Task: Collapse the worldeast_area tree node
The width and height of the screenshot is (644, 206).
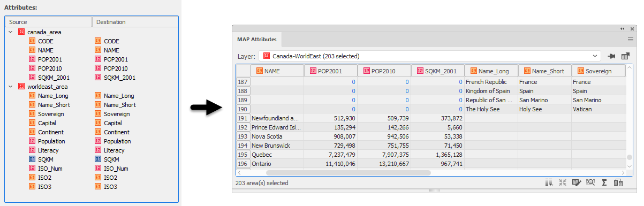Action: pyautogui.click(x=11, y=86)
